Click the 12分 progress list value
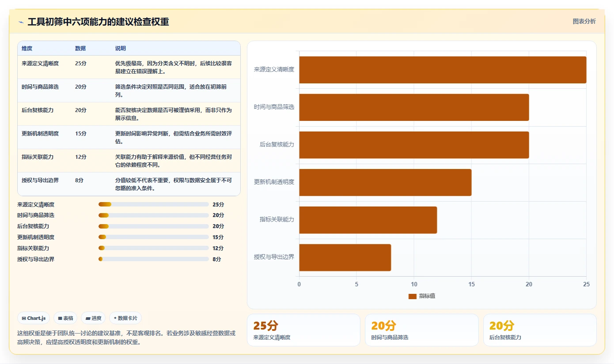614x364 pixels. 218,248
